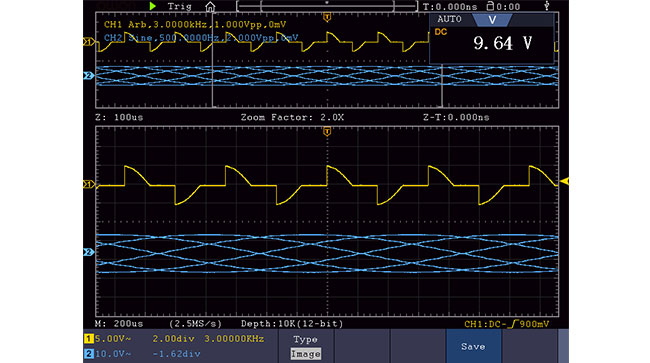
Task: Click the CH2 ground marker in main window
Action: tap(89, 252)
